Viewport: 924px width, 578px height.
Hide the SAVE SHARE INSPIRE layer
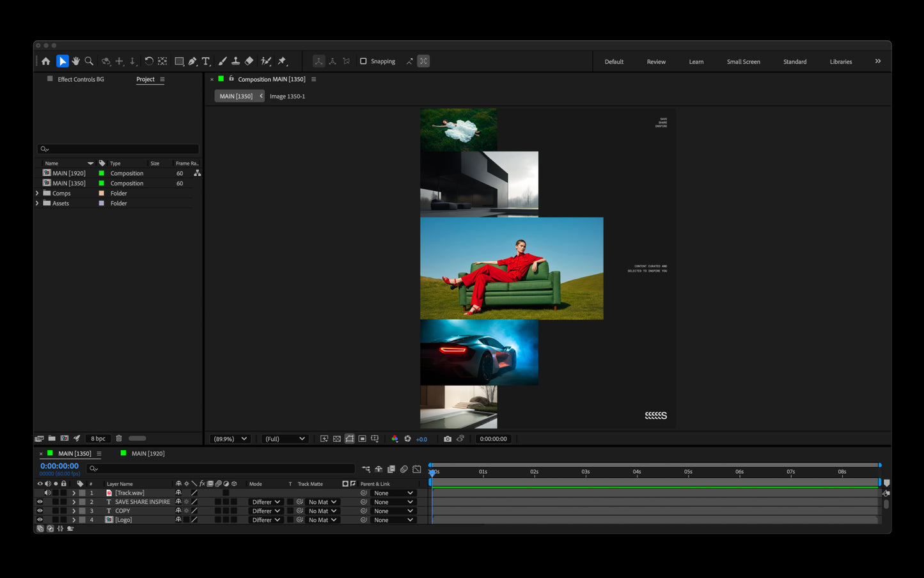point(40,502)
